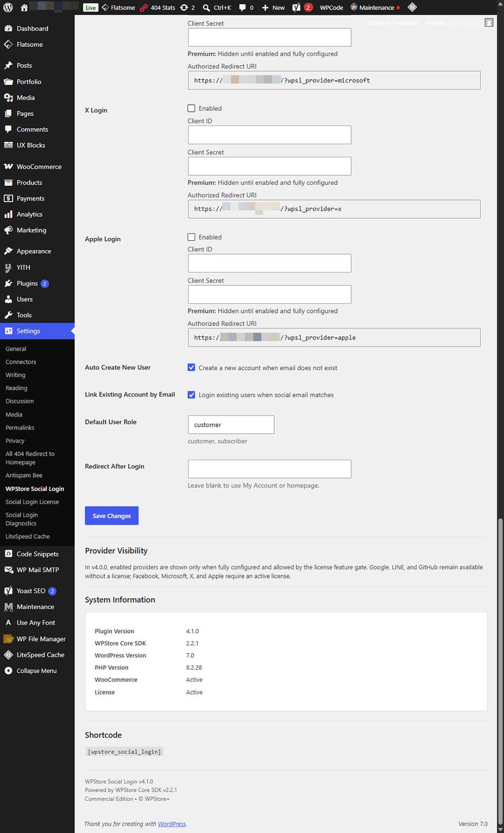Screen dimensions: 504x833
Task: Enable the X Login checkbox
Action: point(192,108)
